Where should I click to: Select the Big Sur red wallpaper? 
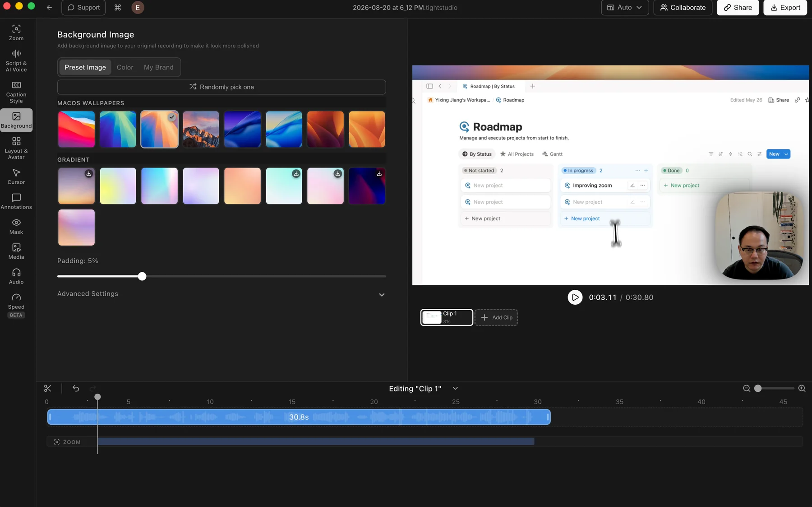pyautogui.click(x=76, y=129)
